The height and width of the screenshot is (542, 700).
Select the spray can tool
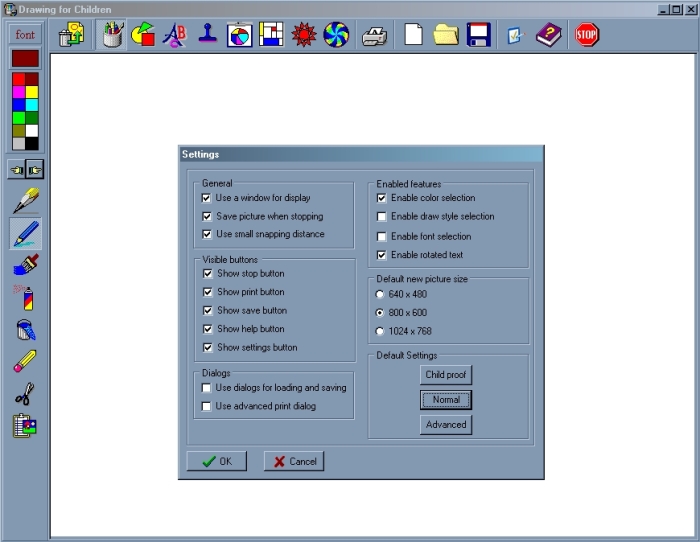click(26, 298)
